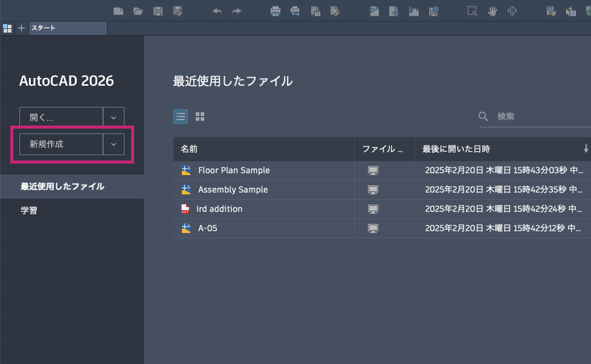Select the Print icon in the toolbar

click(276, 11)
